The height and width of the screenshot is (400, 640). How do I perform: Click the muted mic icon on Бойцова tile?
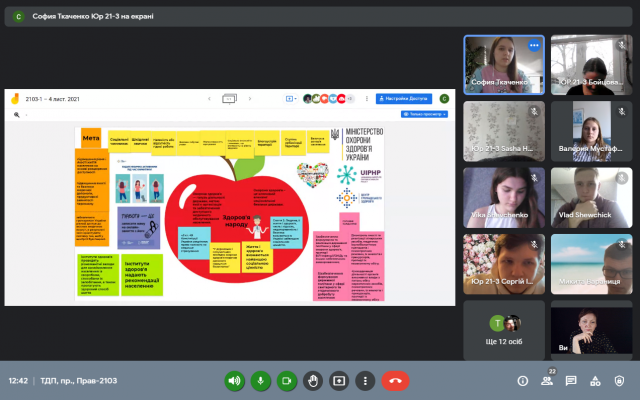pos(622,45)
